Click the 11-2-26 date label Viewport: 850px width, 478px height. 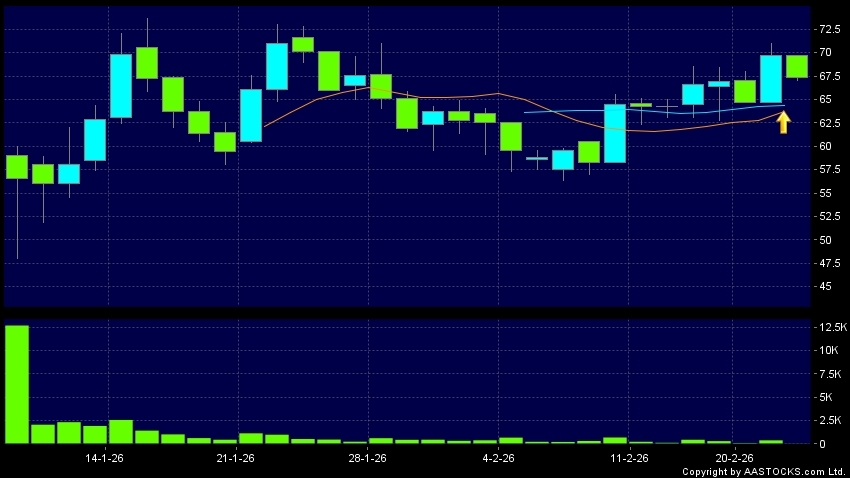pos(629,458)
